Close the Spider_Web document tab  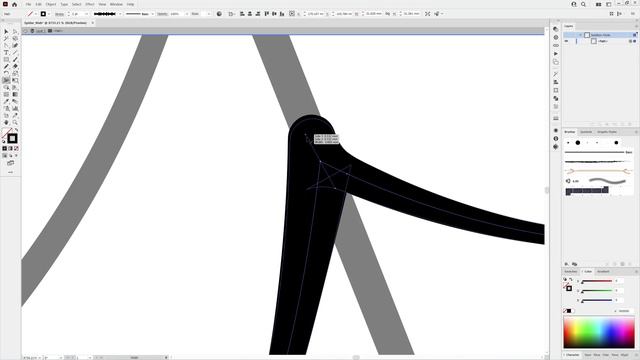(x=92, y=23)
